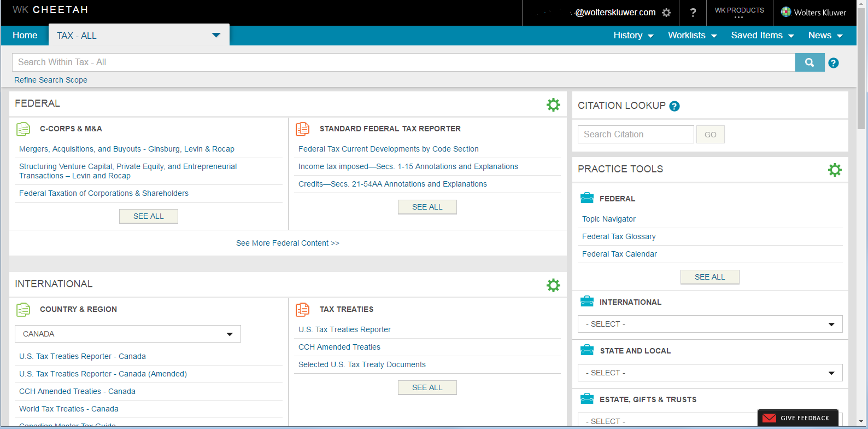Click the WK Cheetah logo

50,10
